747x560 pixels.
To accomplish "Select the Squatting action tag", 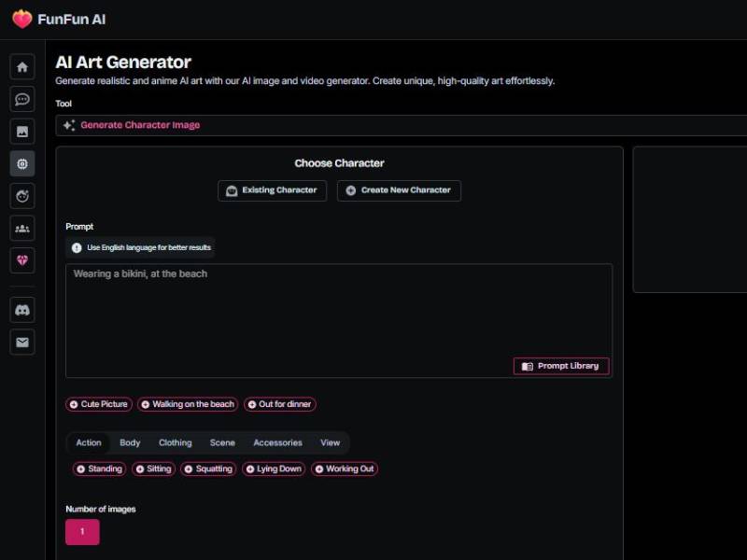I will tap(207, 469).
